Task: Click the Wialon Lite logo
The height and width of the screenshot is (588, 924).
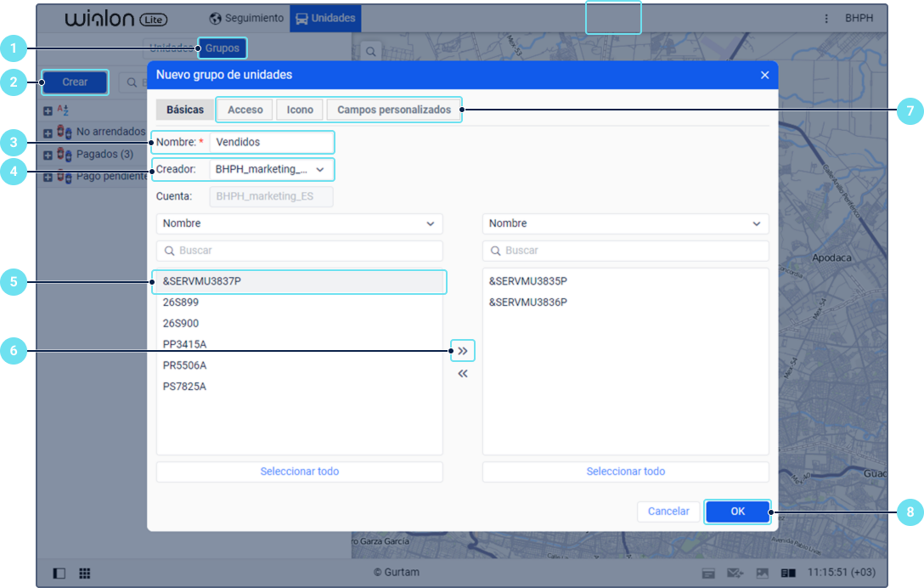Action: 116,19
